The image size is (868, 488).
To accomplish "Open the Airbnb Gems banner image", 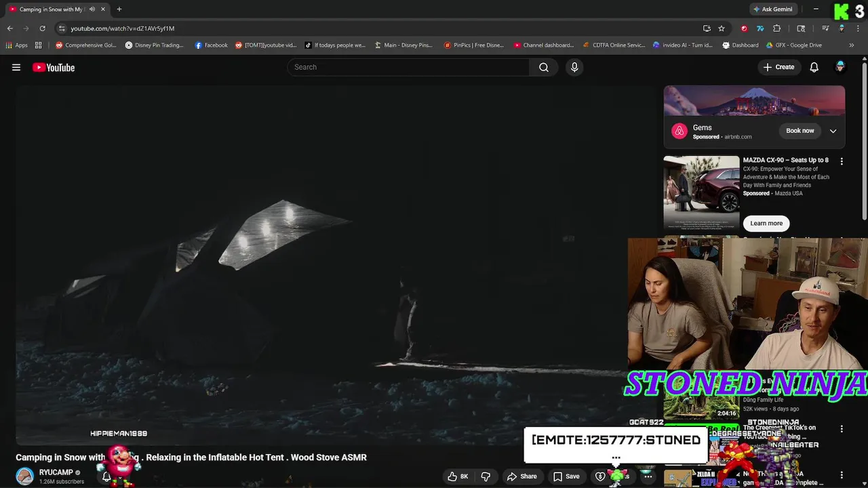I will point(754,101).
